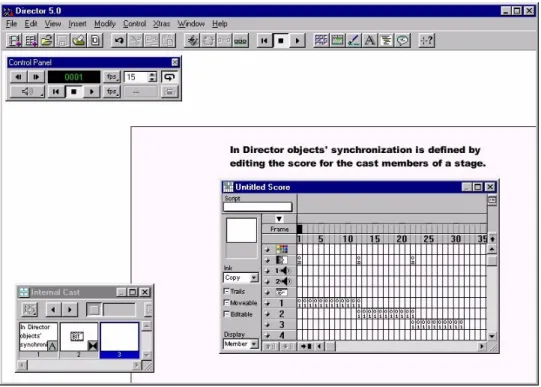
Task: Enable the Trails checkbox
Action: [x=226, y=291]
